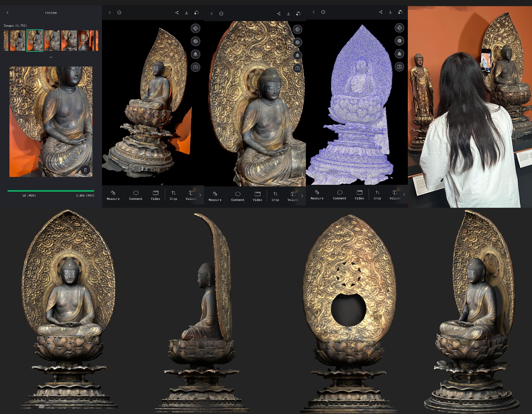
Task: Take a snapshot in the full-statue viewer
Action: click(x=195, y=67)
